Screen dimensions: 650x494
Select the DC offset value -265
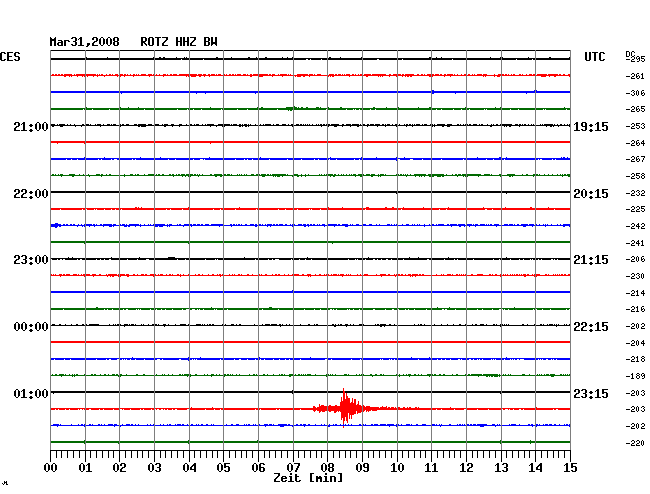(x=635, y=109)
